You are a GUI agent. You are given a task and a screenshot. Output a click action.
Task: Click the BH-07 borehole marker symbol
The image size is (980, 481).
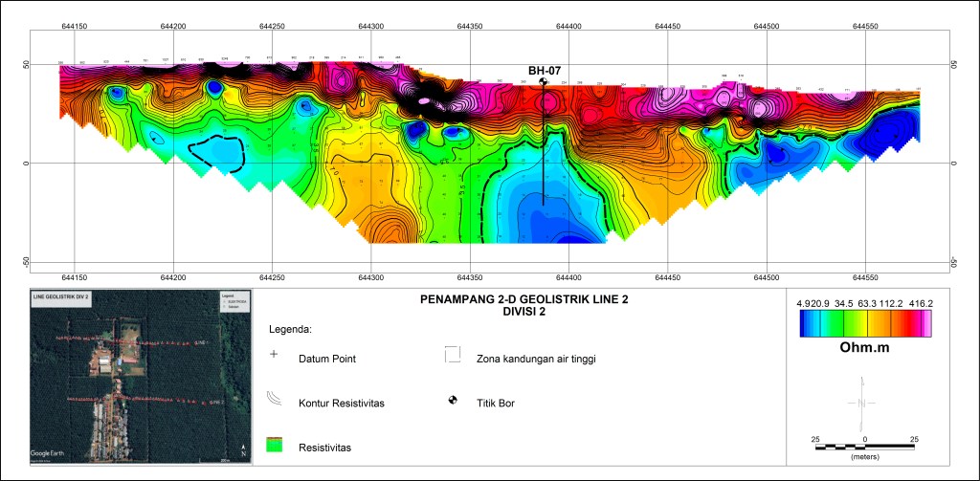[544, 82]
